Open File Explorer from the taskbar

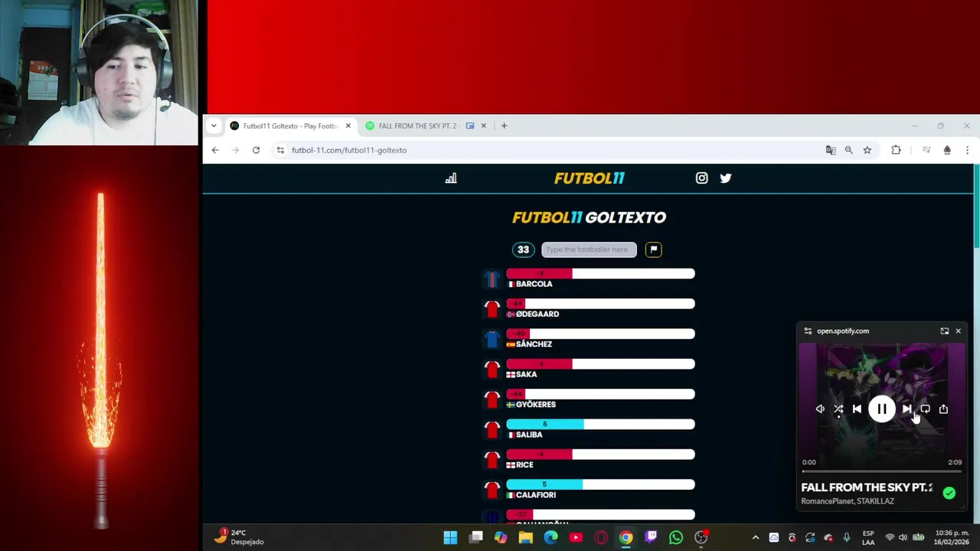(x=525, y=538)
